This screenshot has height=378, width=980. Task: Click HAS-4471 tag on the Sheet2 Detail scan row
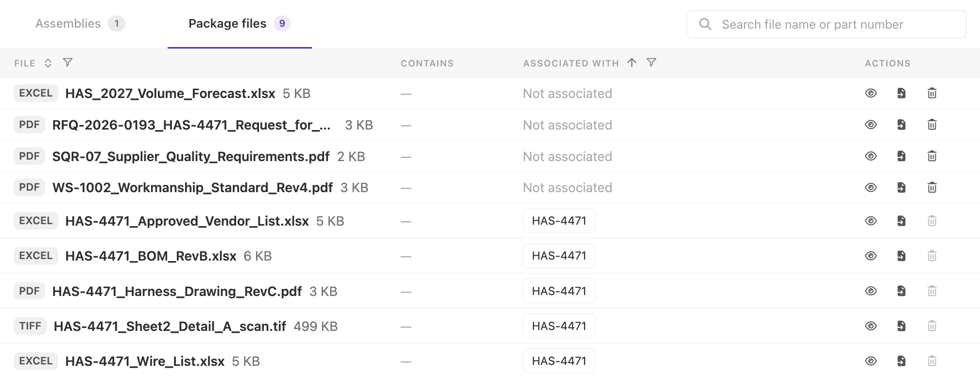(x=559, y=326)
